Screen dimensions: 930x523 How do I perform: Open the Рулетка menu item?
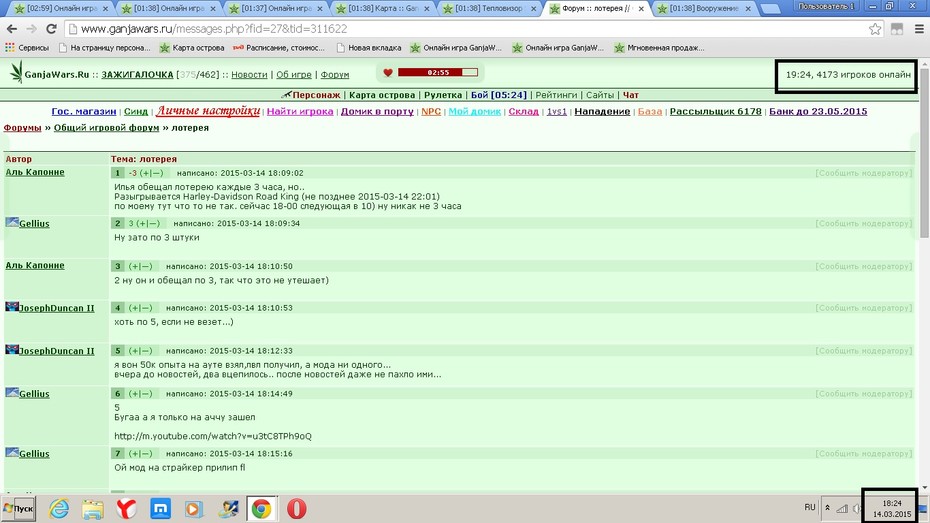(442, 95)
